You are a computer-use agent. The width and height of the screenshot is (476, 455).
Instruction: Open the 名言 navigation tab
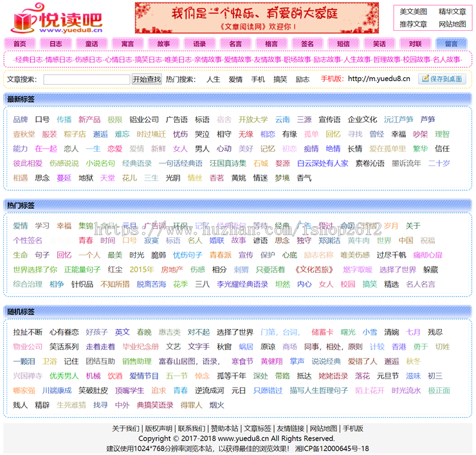(x=235, y=44)
